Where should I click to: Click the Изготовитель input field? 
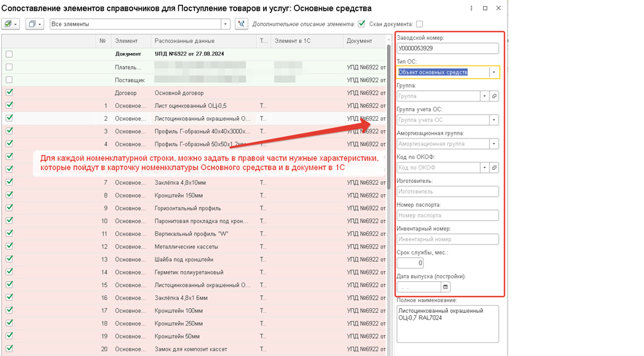(x=448, y=192)
